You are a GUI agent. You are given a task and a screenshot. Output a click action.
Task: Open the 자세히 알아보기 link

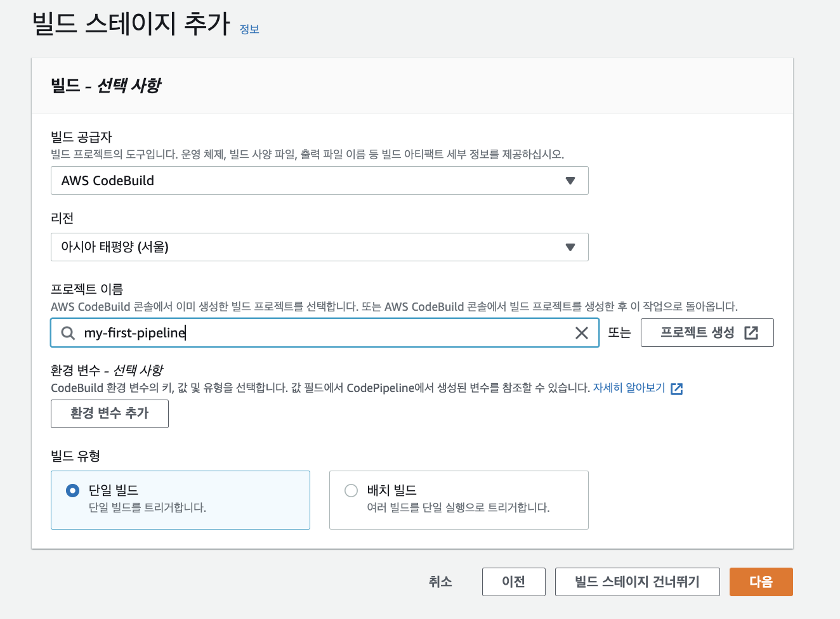point(629,388)
